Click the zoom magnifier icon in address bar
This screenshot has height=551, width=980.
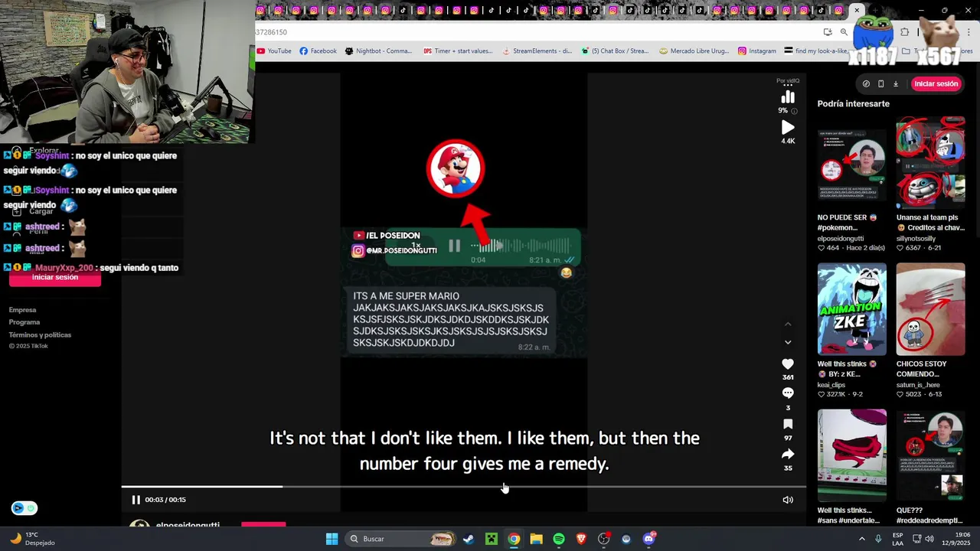tap(844, 32)
